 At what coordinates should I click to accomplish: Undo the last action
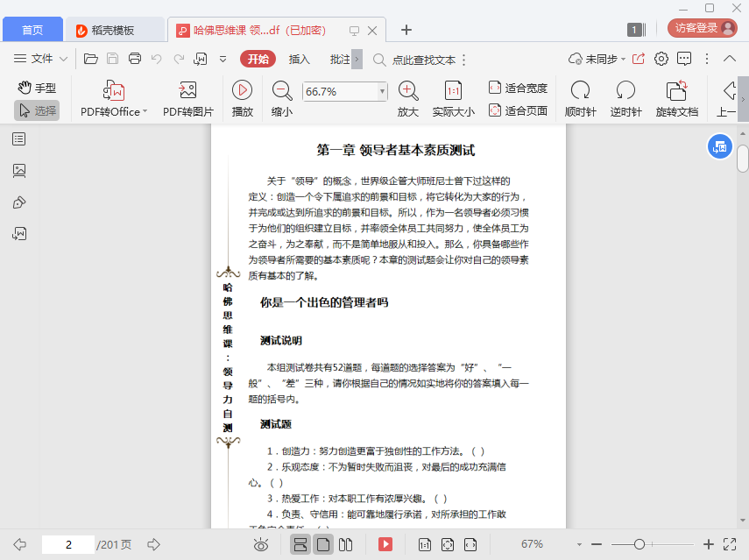click(x=157, y=59)
